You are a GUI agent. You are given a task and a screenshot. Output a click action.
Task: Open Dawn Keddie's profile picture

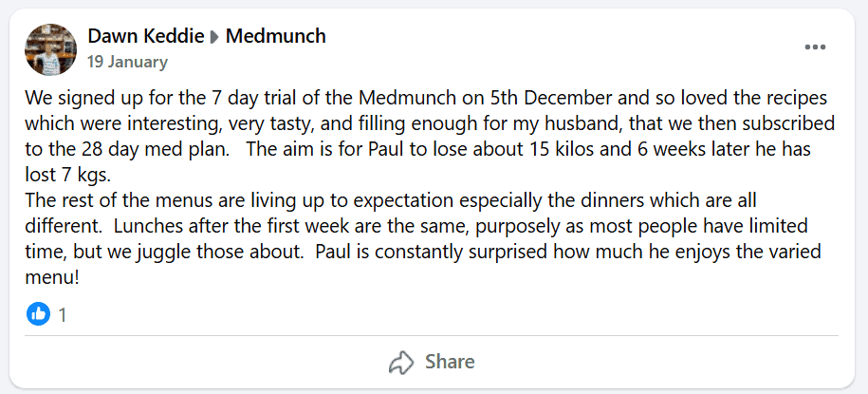coord(50,49)
